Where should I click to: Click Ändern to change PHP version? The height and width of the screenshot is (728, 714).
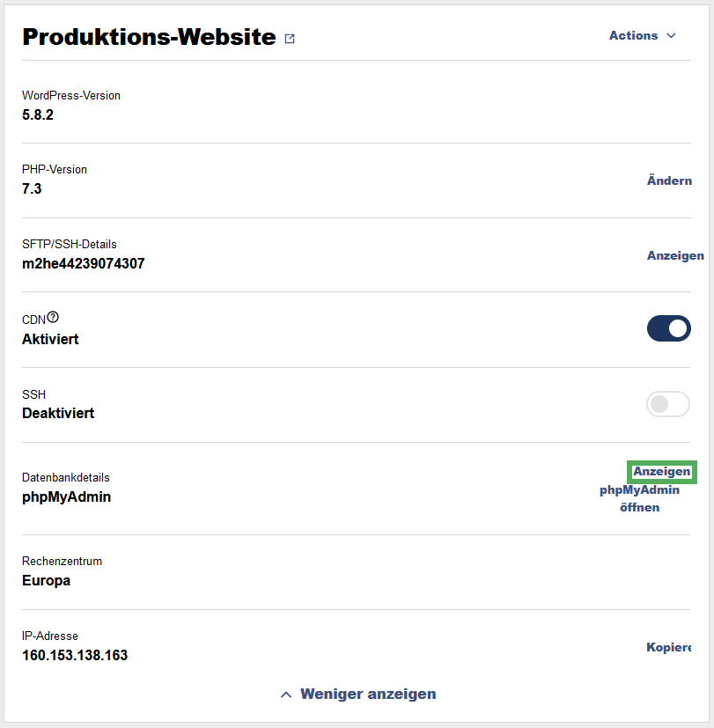[x=669, y=180]
